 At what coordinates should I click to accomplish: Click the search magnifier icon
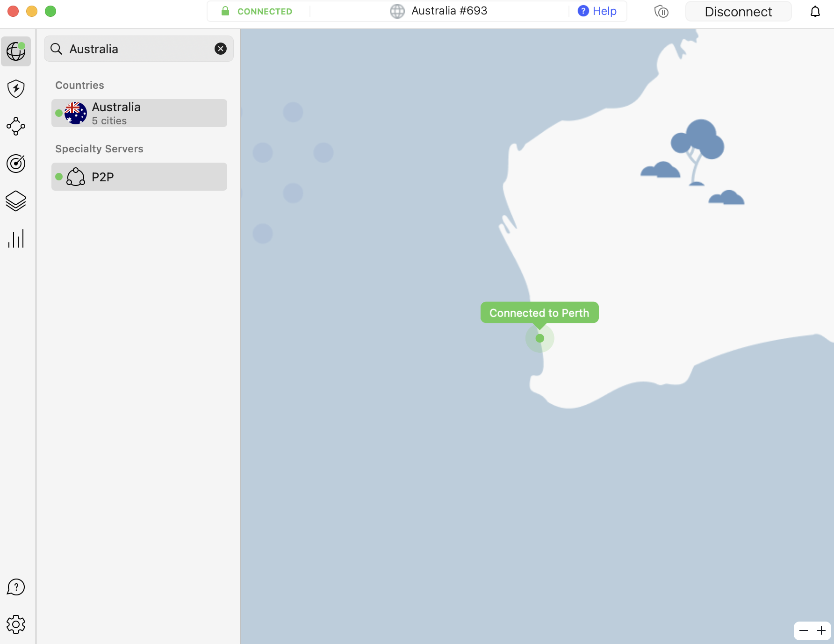(x=56, y=49)
